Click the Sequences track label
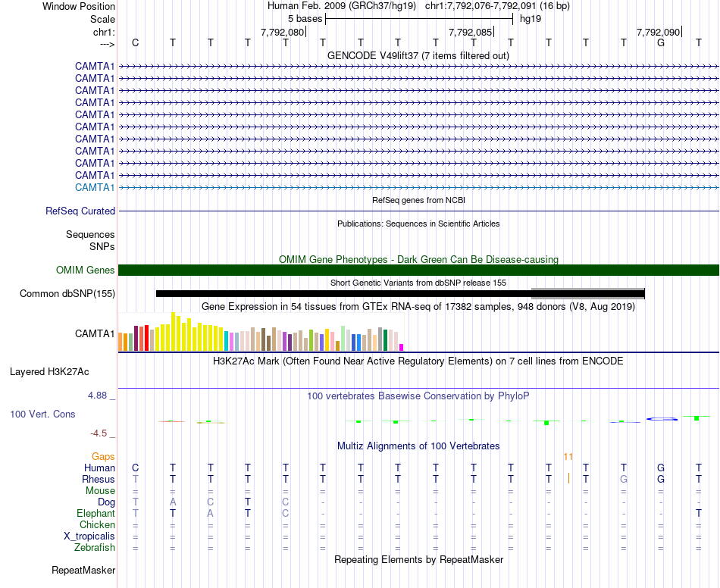 [x=90, y=235]
